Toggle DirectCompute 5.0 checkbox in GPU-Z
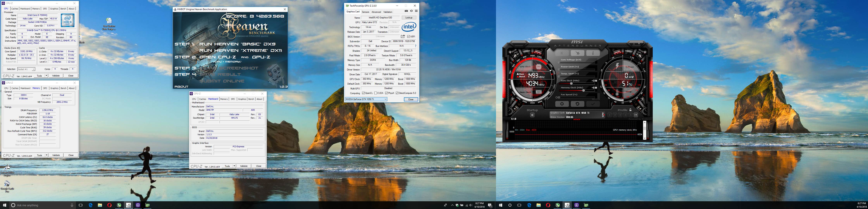The width and height of the screenshot is (868, 209). tap(397, 93)
